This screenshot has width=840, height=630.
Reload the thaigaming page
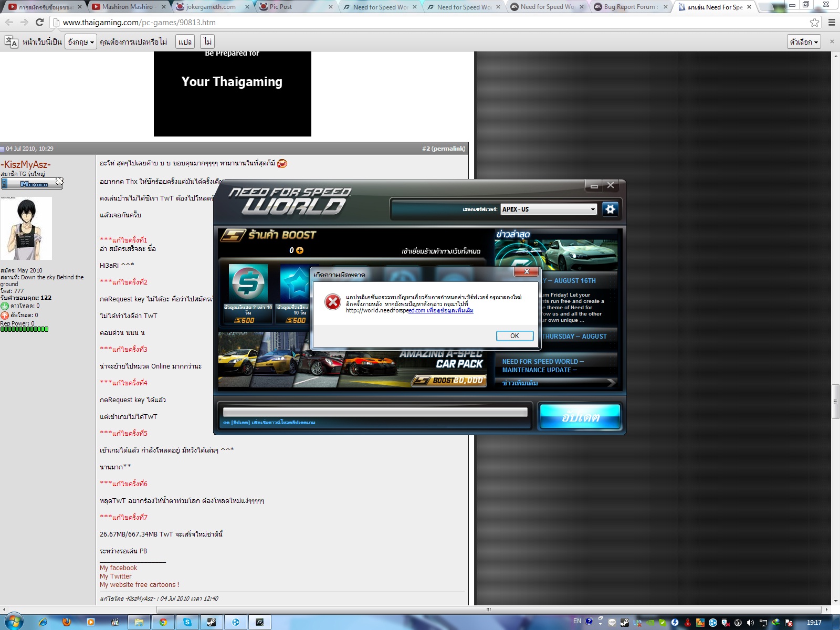[x=39, y=22]
